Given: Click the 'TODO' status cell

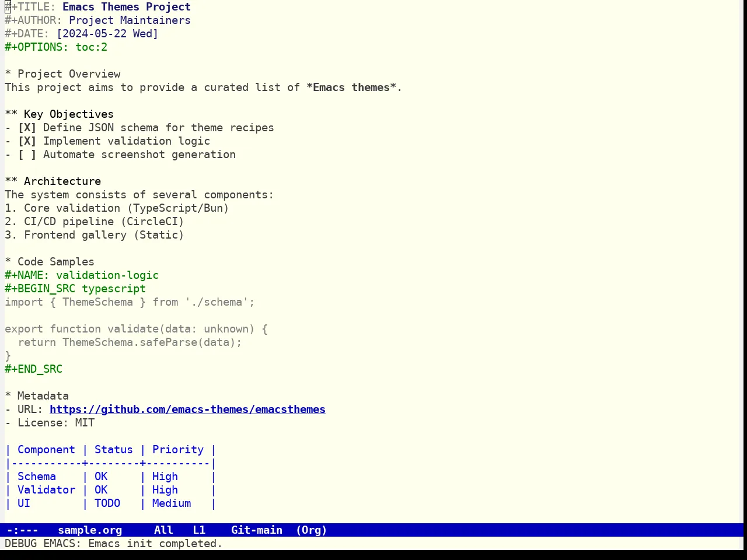Looking at the screenshot, I should tap(107, 503).
